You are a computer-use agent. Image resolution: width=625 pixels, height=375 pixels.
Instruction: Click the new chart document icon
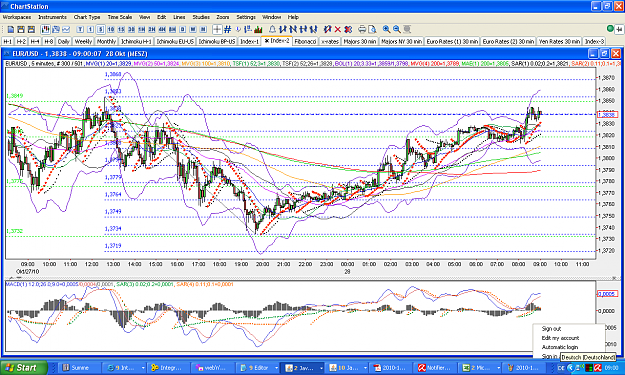(x=11, y=29)
